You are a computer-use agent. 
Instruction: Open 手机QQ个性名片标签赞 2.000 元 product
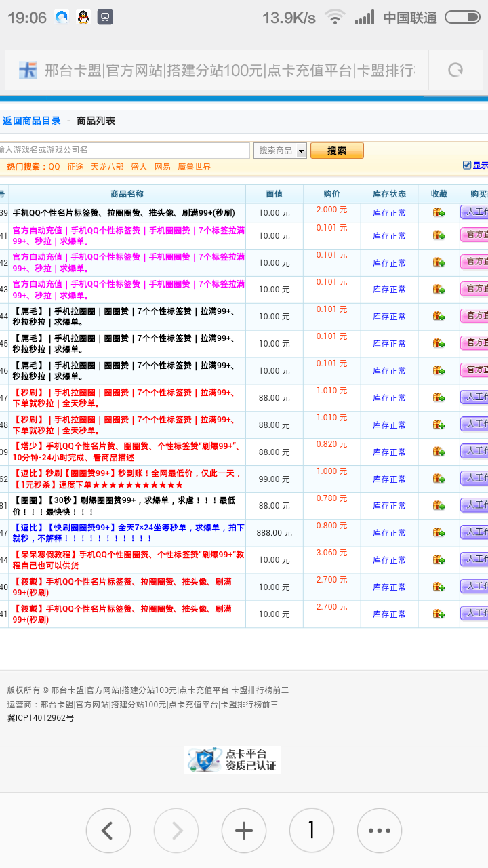point(124,213)
